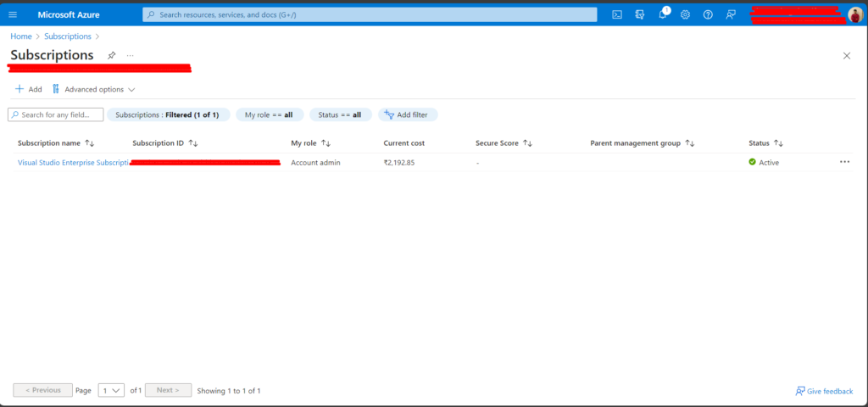The height and width of the screenshot is (407, 868).
Task: Click the Add filter button
Action: pos(408,114)
